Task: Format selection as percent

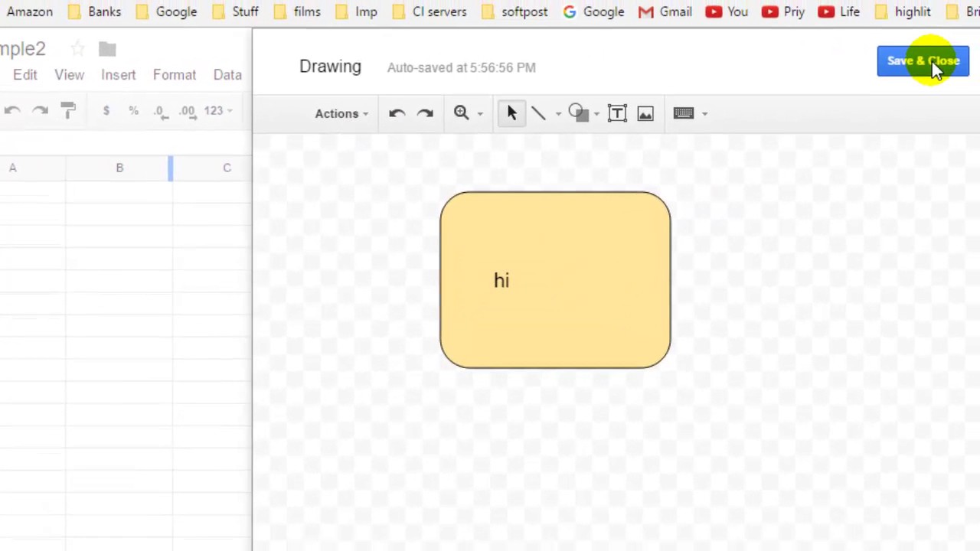Action: (133, 110)
